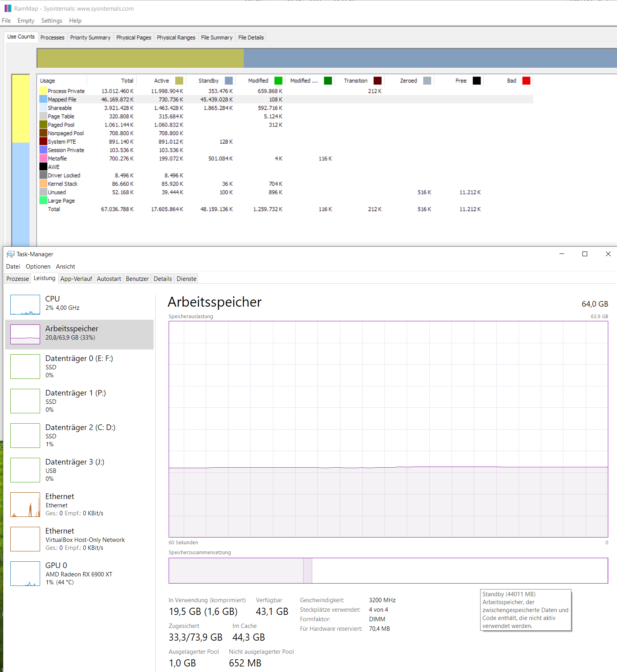This screenshot has width=617, height=672.
Task: Click the Speicherzusammensetzung memory composition bar
Action: point(388,570)
